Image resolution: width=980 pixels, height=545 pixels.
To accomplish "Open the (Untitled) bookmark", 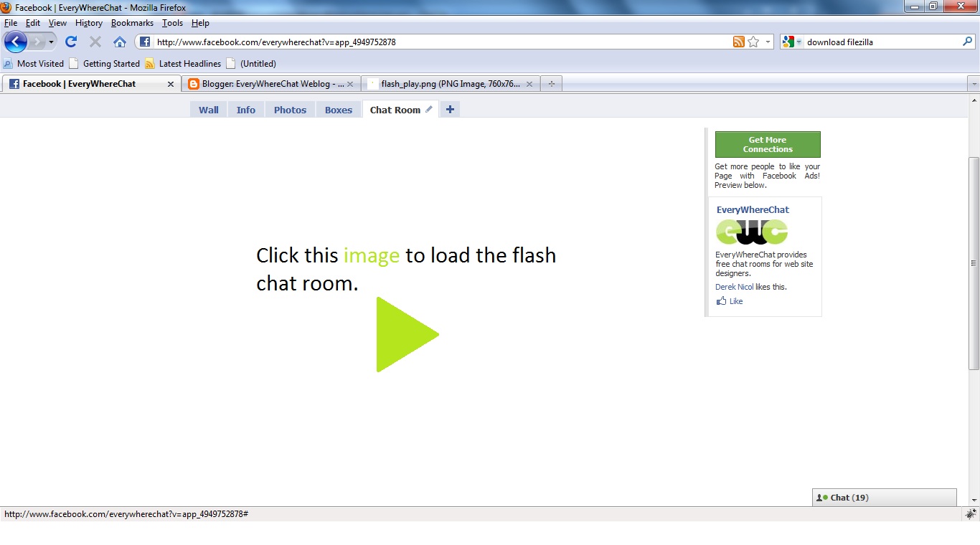I will (251, 63).
